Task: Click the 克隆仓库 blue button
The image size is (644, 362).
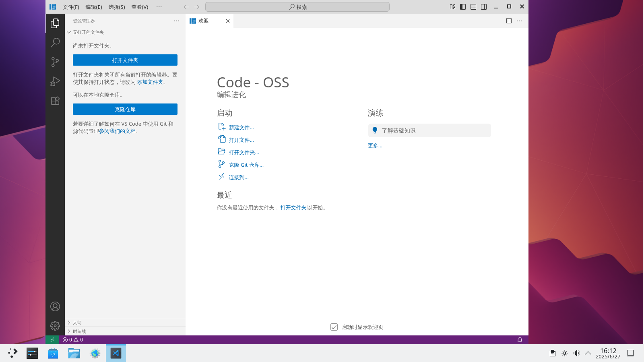Action: [125, 109]
